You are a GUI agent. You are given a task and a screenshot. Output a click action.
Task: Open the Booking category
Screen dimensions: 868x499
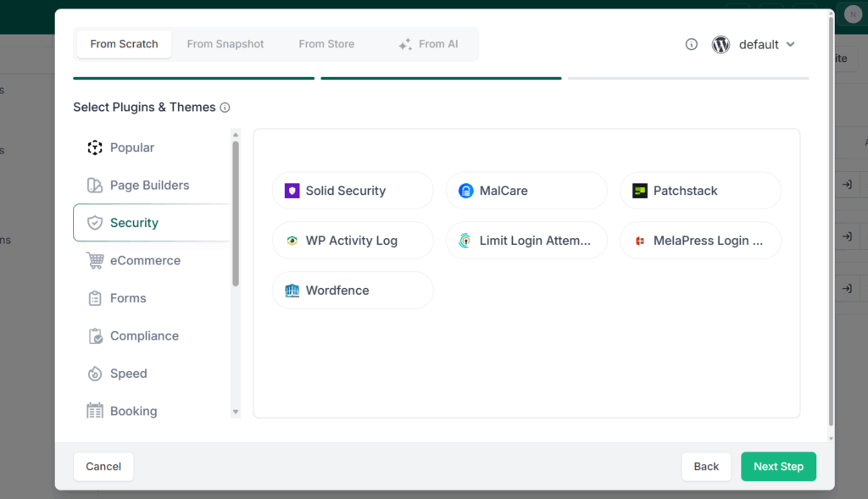point(152,411)
